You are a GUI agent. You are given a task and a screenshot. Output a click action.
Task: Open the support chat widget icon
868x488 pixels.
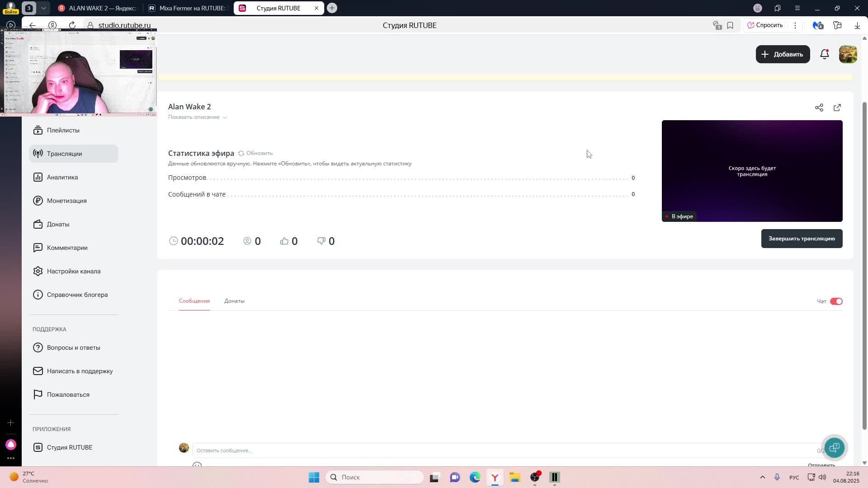click(x=834, y=447)
